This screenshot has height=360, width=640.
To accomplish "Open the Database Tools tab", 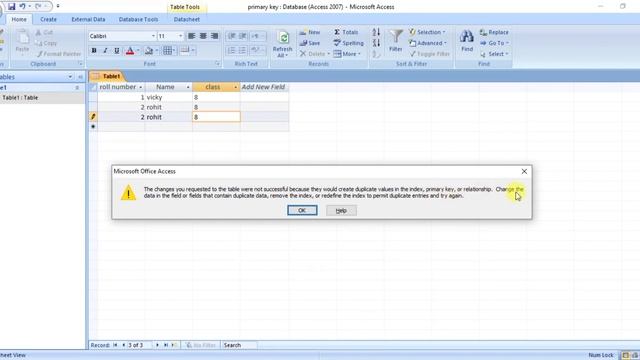I will pyautogui.click(x=138, y=19).
